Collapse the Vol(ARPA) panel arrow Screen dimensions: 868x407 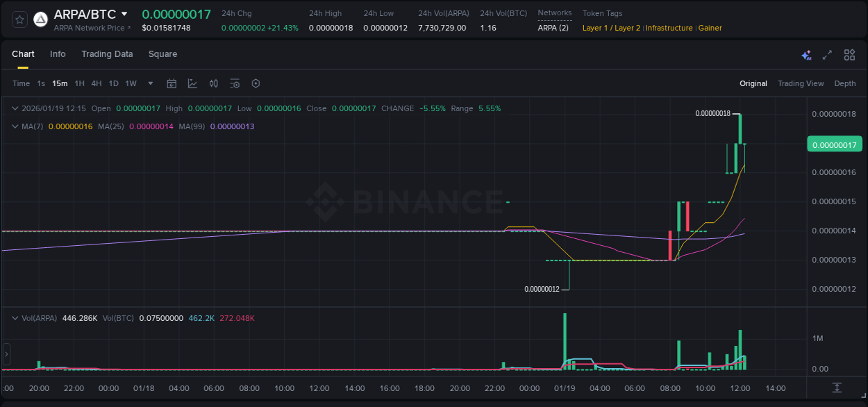[x=14, y=318]
